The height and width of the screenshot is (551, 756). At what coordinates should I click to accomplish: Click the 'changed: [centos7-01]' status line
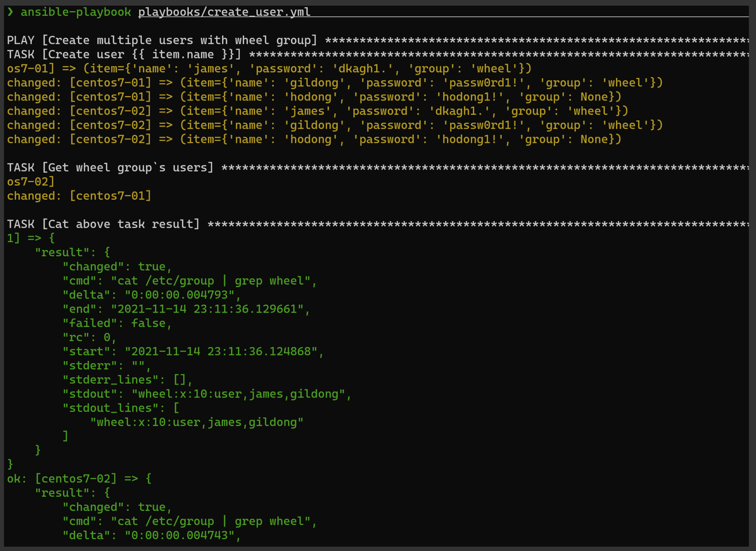(x=79, y=196)
